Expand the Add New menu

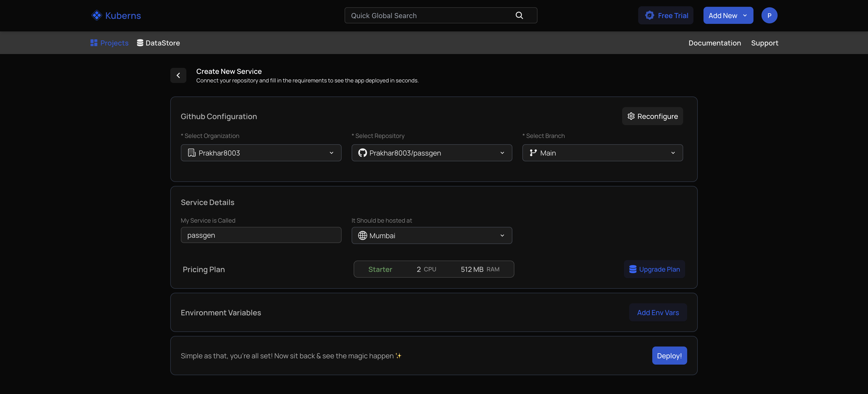pos(728,15)
